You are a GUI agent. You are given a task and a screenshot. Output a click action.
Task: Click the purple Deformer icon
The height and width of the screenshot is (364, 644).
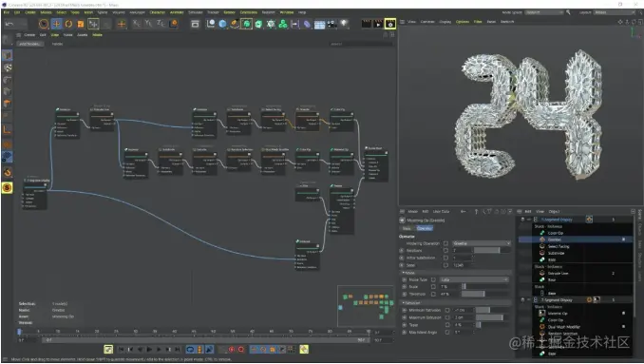pyautogui.click(x=307, y=24)
